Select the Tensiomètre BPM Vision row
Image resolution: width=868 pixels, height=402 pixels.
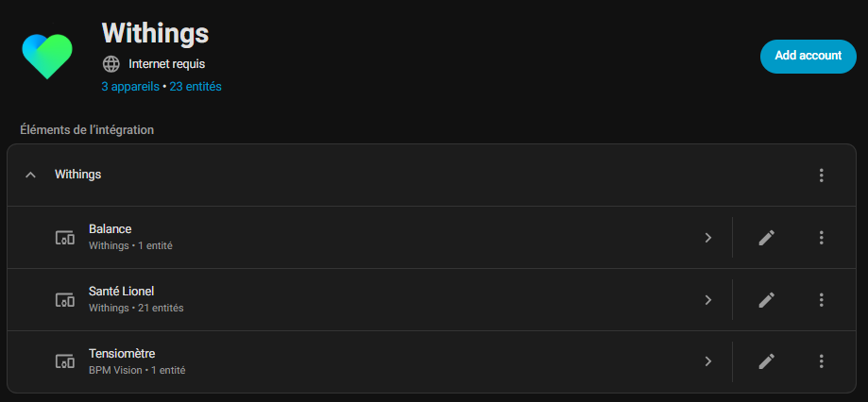click(x=378, y=361)
